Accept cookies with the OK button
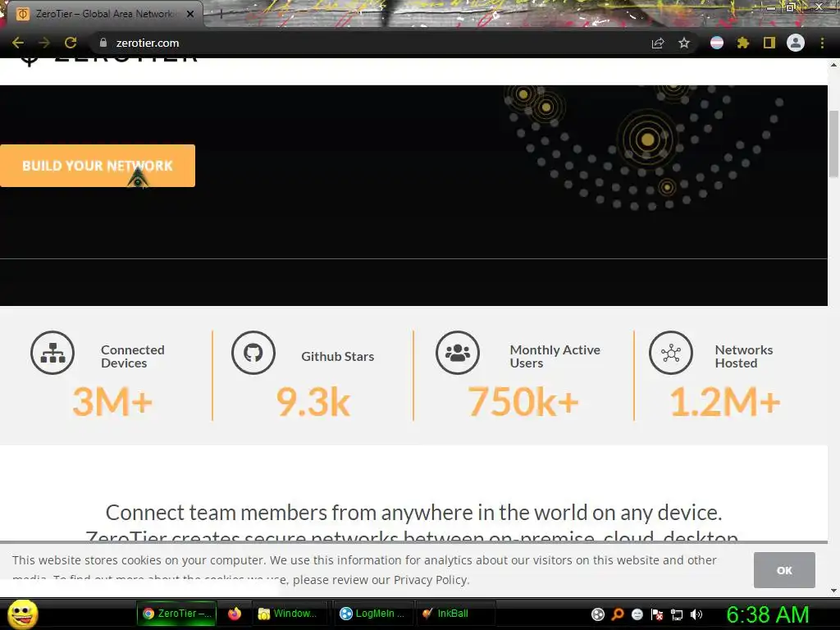The image size is (840, 630). [784, 570]
